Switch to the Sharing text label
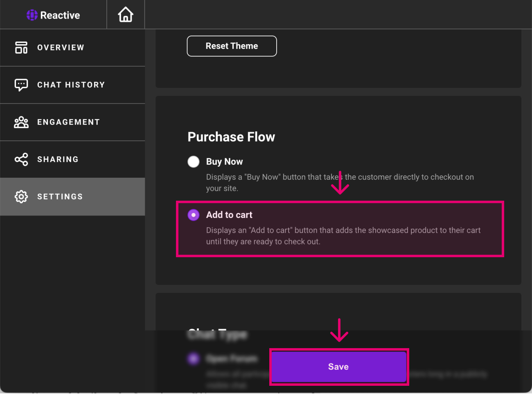Viewport: 532px width, 394px height. click(58, 159)
